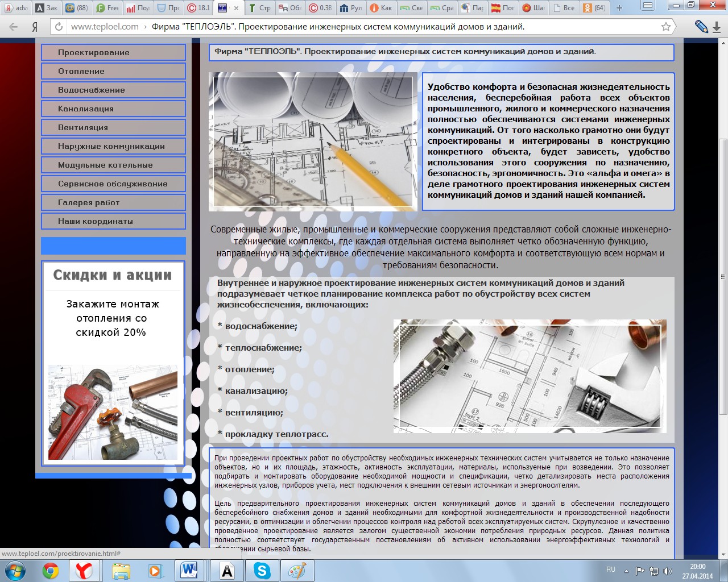This screenshot has height=582, width=728.
Task: Switch to the 'Как' tab
Action: tap(381, 8)
